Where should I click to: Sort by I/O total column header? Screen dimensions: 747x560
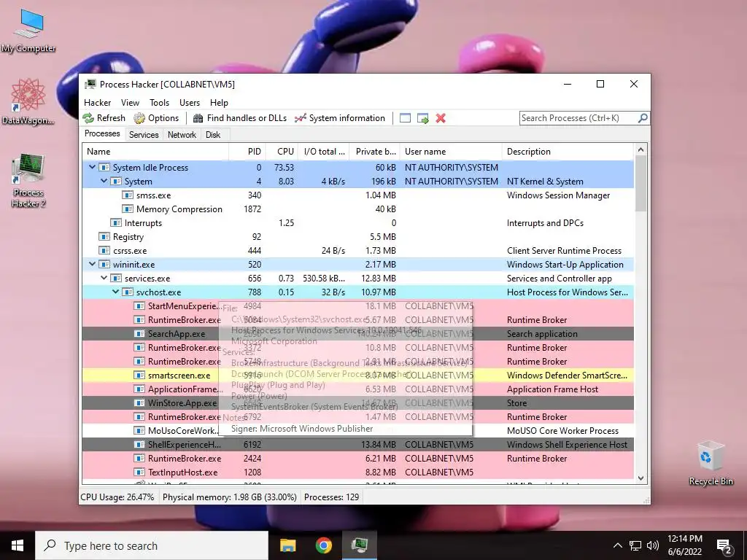[325, 152]
